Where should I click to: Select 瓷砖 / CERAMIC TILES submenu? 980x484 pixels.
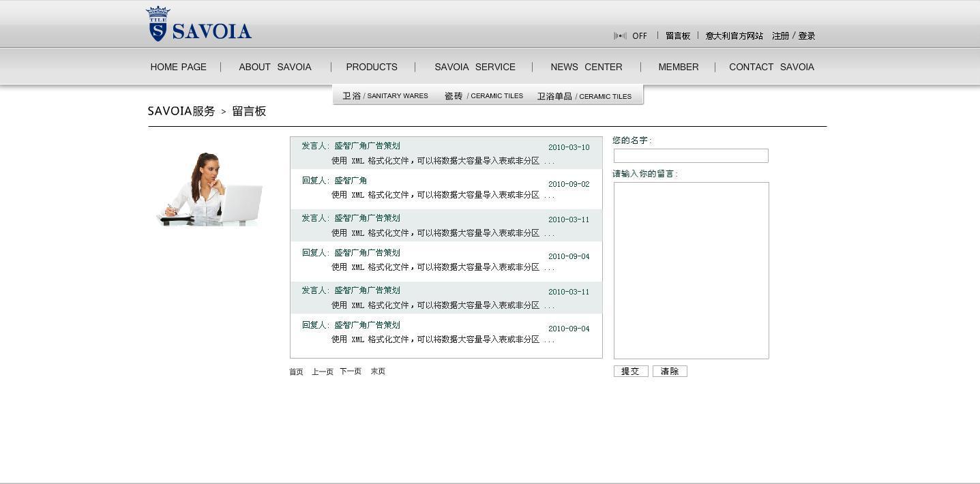[484, 96]
